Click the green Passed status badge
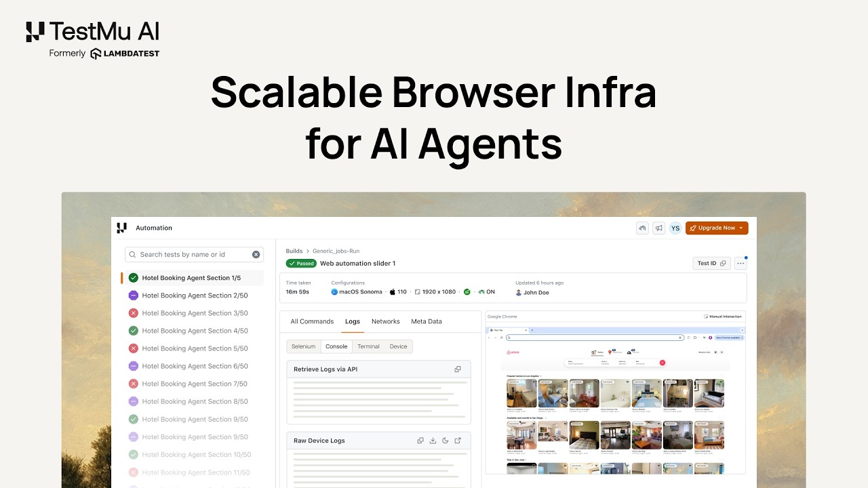The height and width of the screenshot is (488, 868). 301,263
